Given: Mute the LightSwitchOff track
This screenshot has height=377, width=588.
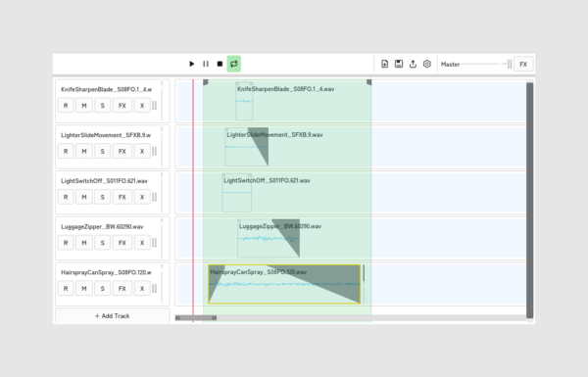Looking at the screenshot, I should [x=84, y=197].
